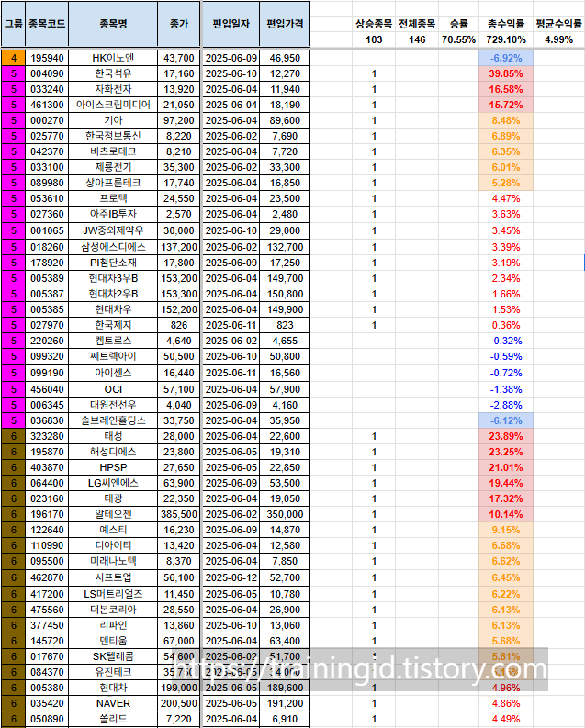Click the 아이센스 cell
Screen dimensions: 585x728
[113, 373]
